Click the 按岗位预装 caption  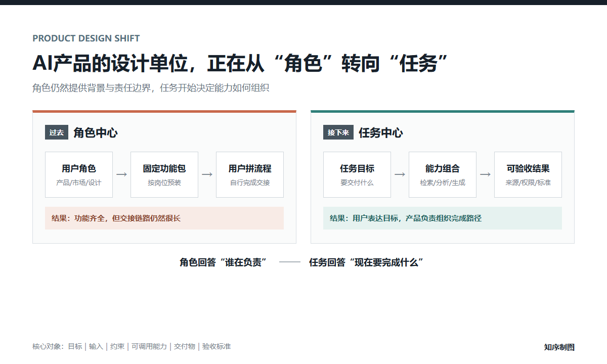pos(164,183)
